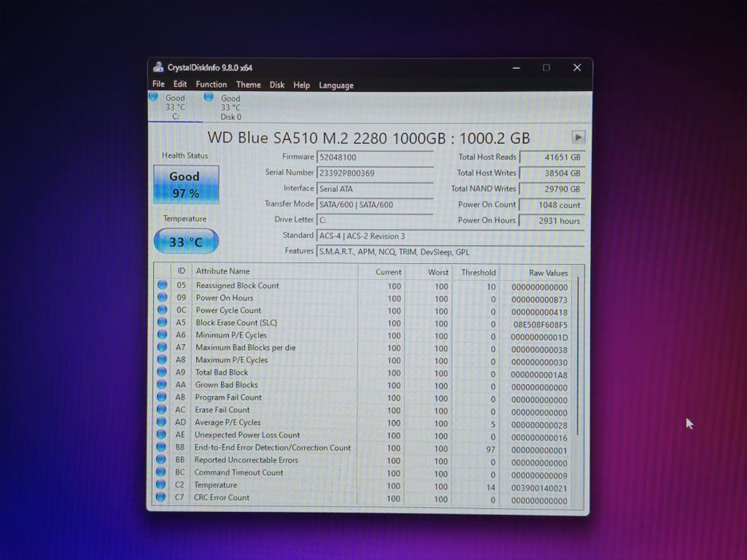Click the Serial Number field
This screenshot has width=747, height=560.
click(375, 173)
